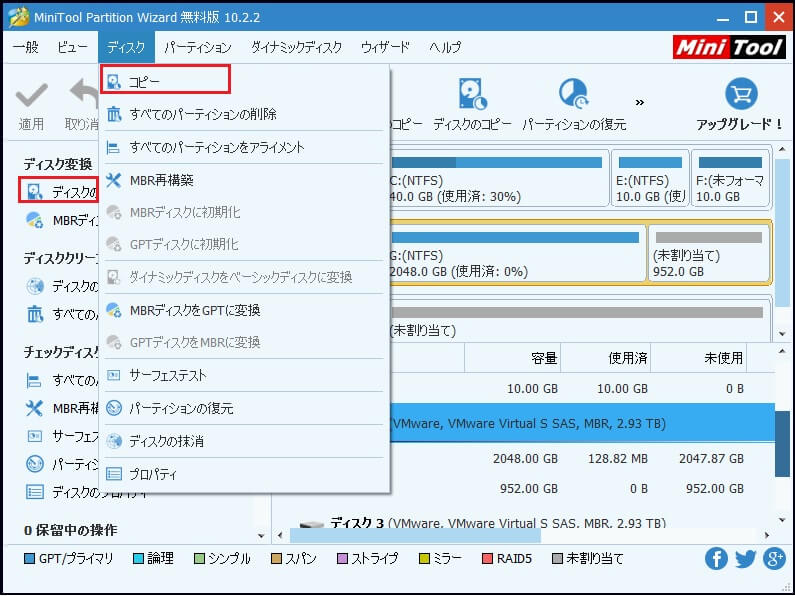Click the disk wipe globe sidebar icon

tap(34, 286)
